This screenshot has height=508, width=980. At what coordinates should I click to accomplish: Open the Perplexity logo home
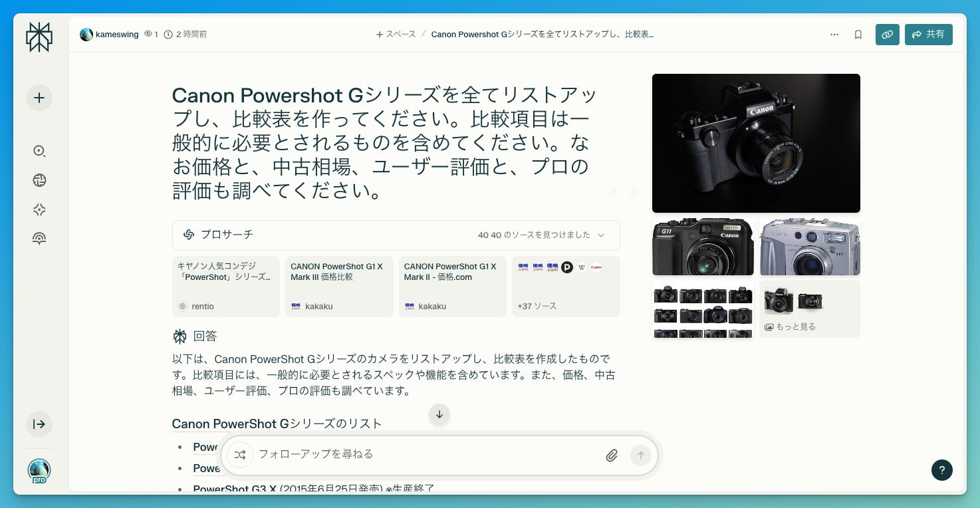click(39, 37)
